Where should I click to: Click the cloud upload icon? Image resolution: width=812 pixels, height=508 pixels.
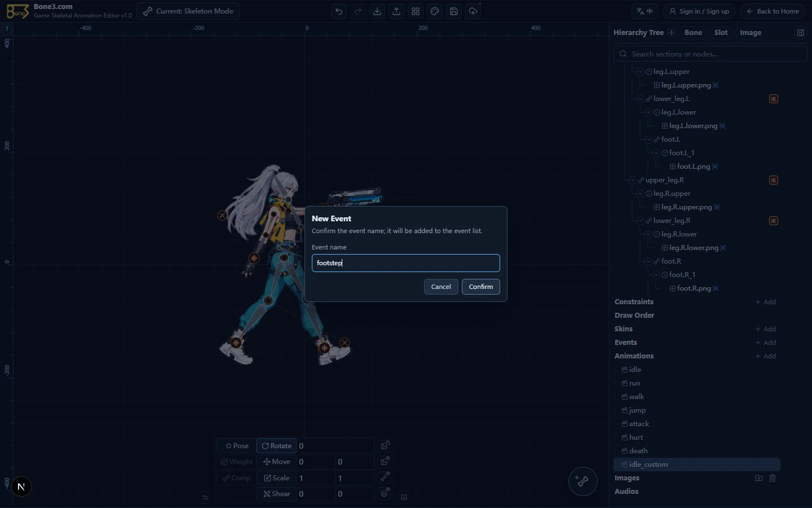473,11
